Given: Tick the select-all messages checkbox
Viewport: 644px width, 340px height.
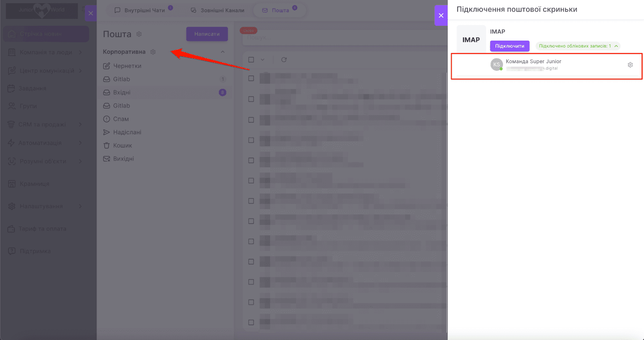Looking at the screenshot, I should tap(251, 60).
